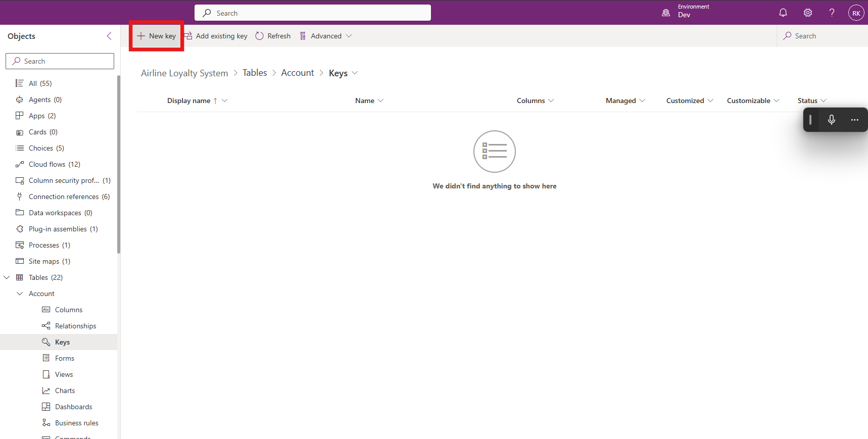Open the Keys breadcrumb dropdown chevron
Viewport: 868px width, 439px height.
click(x=355, y=73)
